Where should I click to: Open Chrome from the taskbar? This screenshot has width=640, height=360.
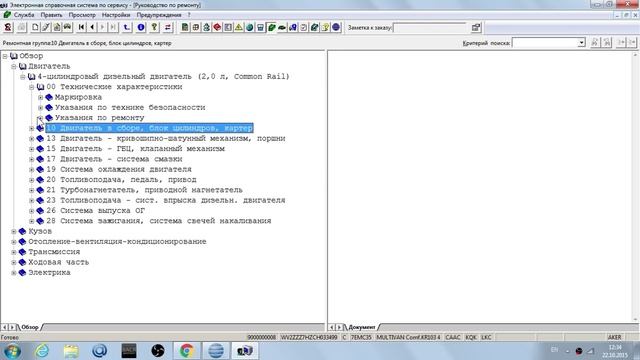[x=187, y=350]
